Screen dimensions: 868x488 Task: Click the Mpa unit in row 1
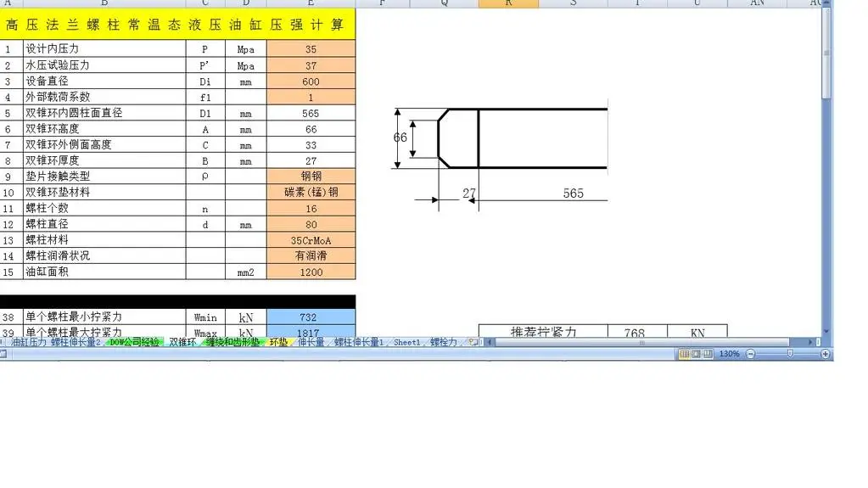coord(246,49)
